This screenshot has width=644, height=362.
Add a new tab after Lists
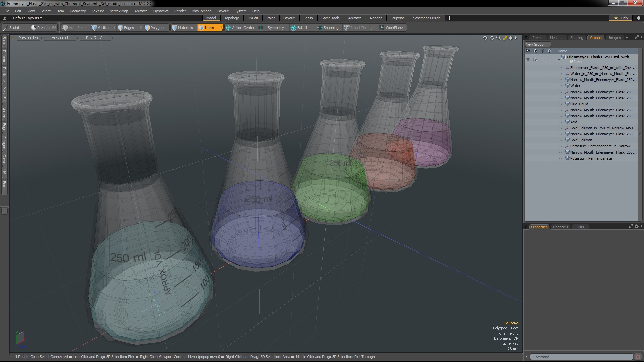(592, 227)
